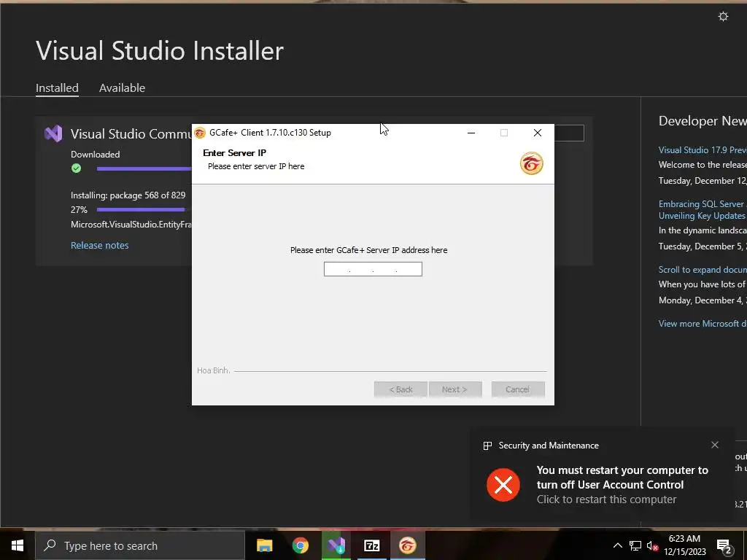
Task: Click the 'Enter Server IP' heading
Action: [234, 153]
